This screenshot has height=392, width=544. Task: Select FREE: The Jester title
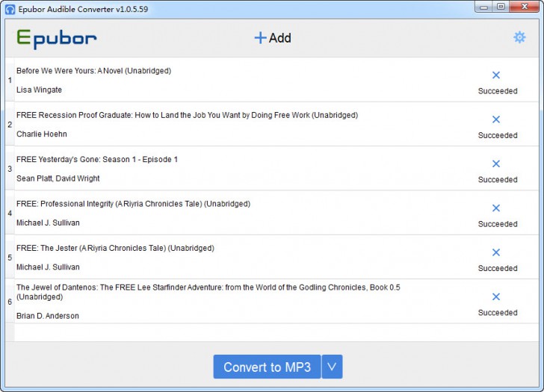point(115,248)
